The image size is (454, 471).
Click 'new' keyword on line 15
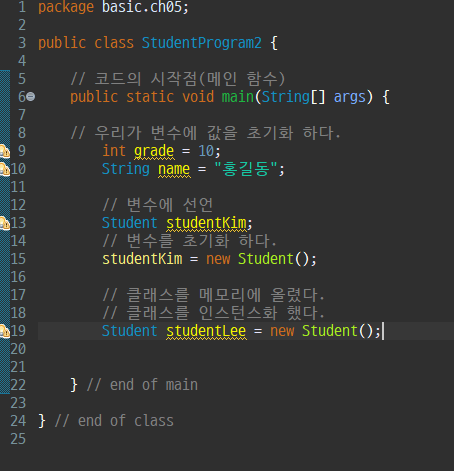point(218,259)
